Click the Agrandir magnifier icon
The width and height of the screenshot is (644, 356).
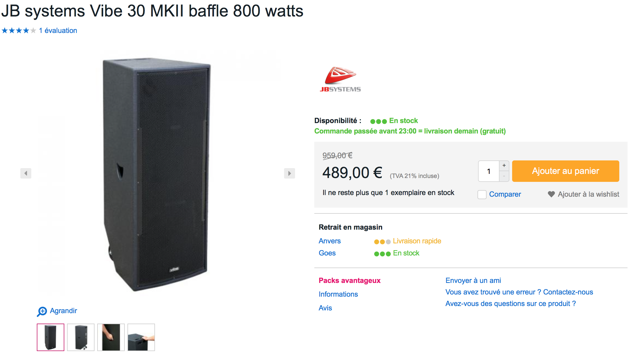pyautogui.click(x=42, y=311)
